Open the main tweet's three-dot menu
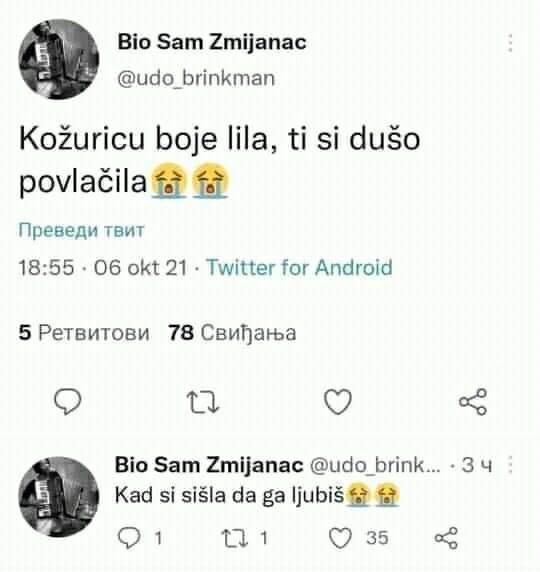Viewport: 540px width, 572px height. point(510,43)
